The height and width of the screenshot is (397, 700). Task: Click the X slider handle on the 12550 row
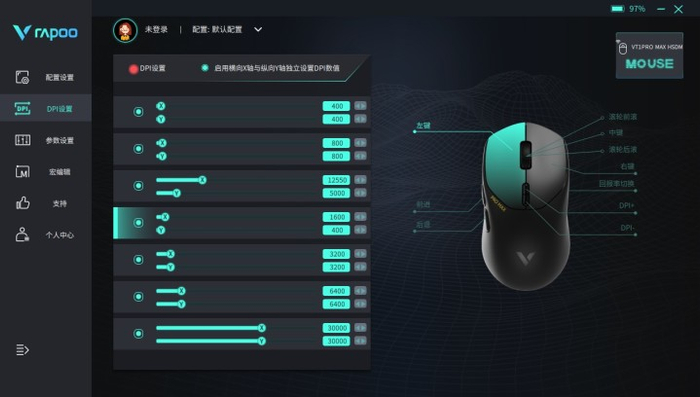pyautogui.click(x=203, y=180)
